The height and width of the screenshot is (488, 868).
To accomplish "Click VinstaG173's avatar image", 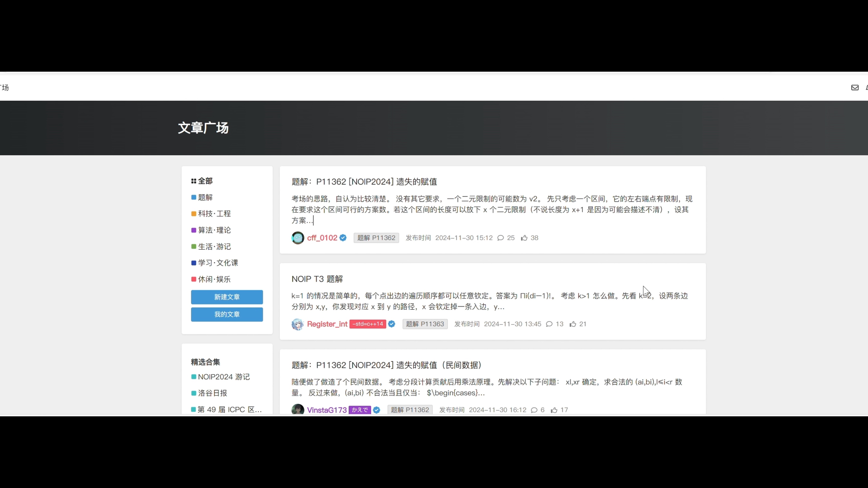I will click(x=297, y=410).
